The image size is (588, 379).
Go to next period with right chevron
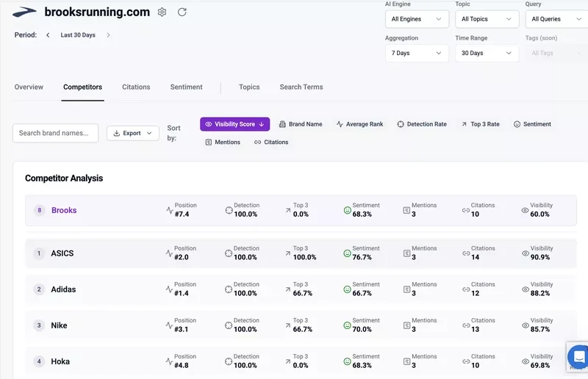click(x=108, y=35)
